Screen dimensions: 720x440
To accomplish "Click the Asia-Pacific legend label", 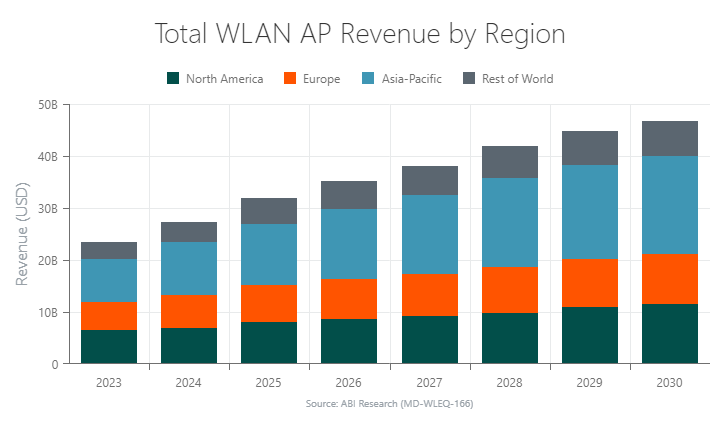I will [x=412, y=79].
